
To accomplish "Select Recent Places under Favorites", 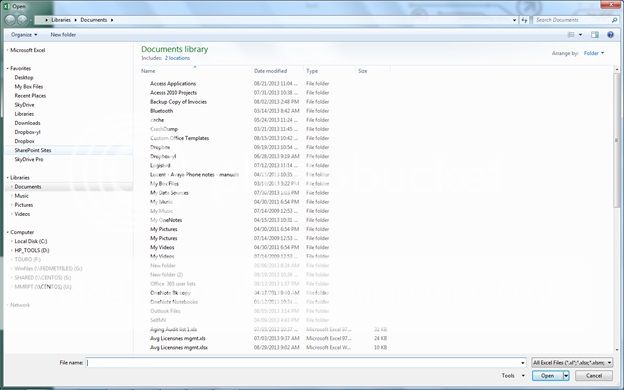I will click(30, 96).
